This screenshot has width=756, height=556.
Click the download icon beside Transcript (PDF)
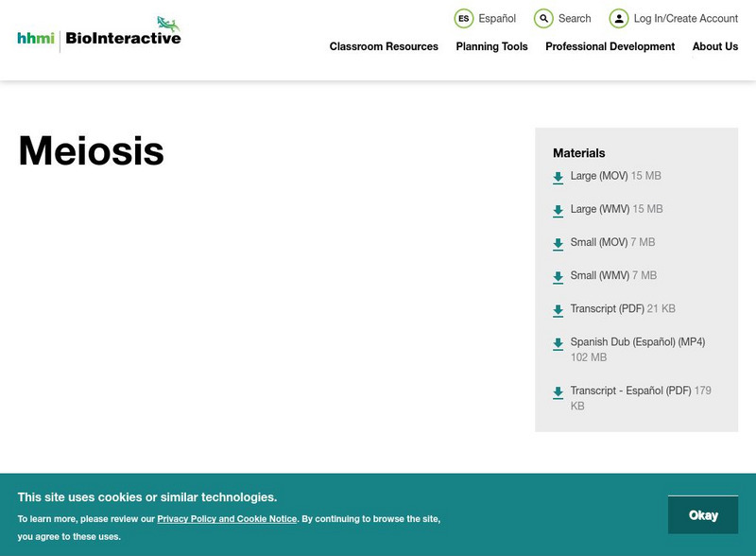click(557, 308)
